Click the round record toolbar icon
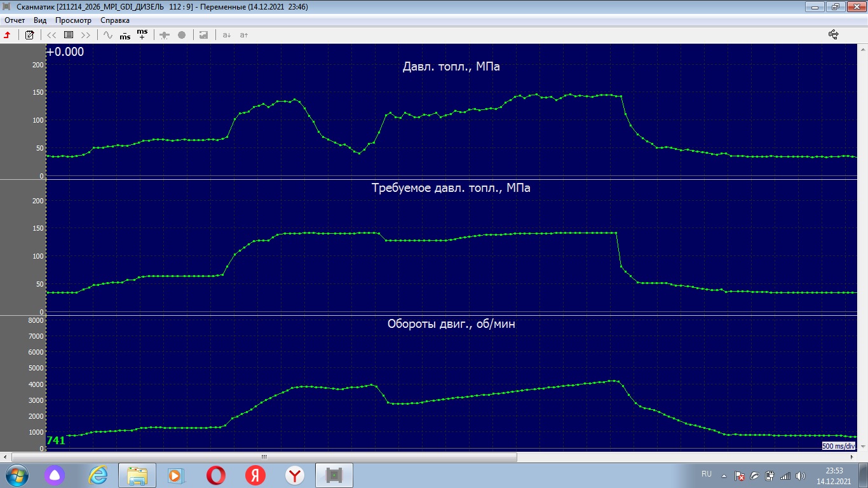Screen dimensions: 868x488 point(182,35)
